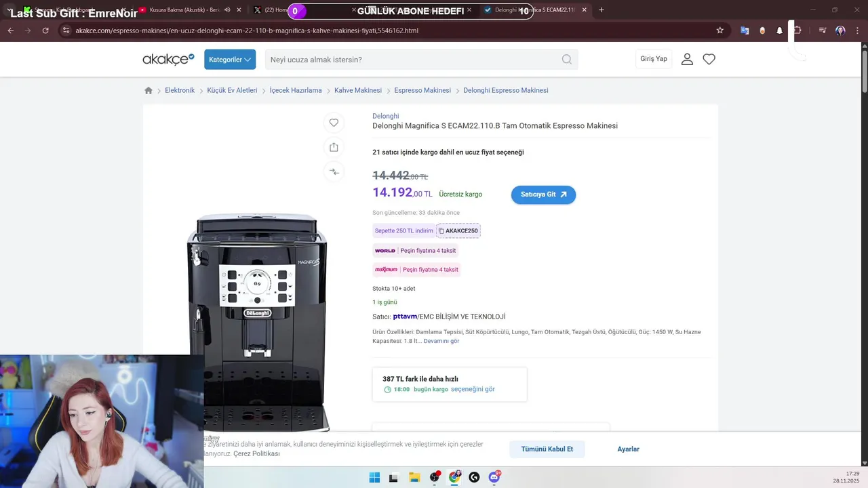
Task: Open the Delonghi brand link
Action: click(x=386, y=116)
